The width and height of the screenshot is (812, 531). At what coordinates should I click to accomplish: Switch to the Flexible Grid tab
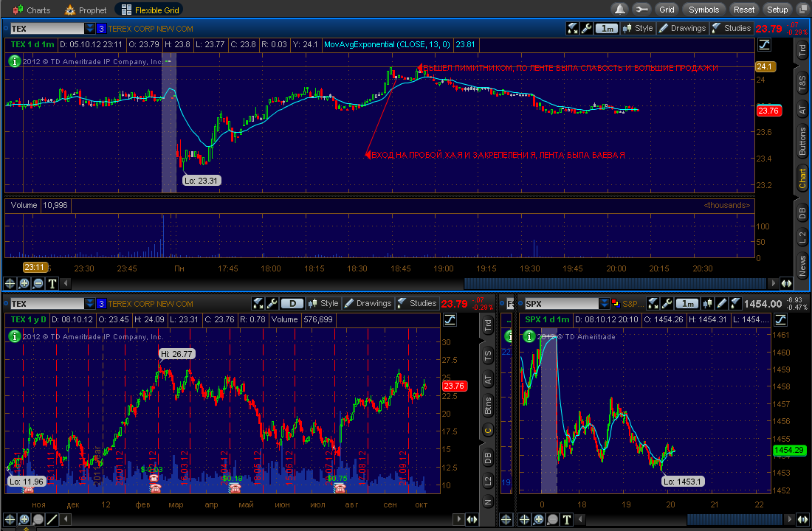150,10
